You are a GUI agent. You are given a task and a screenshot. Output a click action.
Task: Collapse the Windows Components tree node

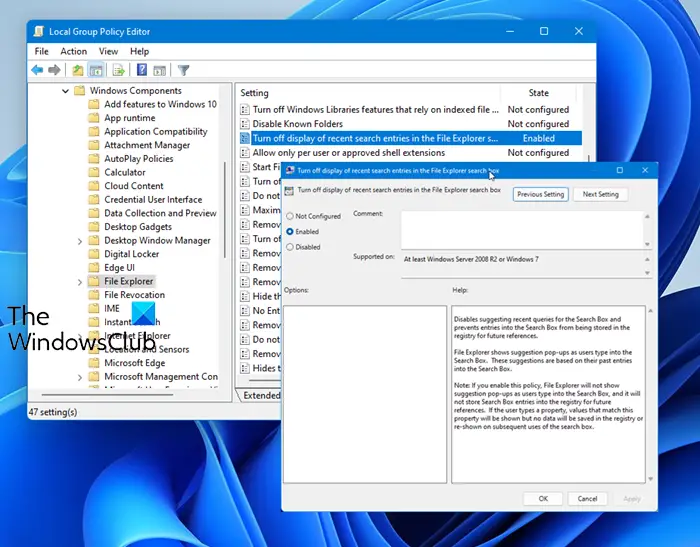tap(66, 91)
